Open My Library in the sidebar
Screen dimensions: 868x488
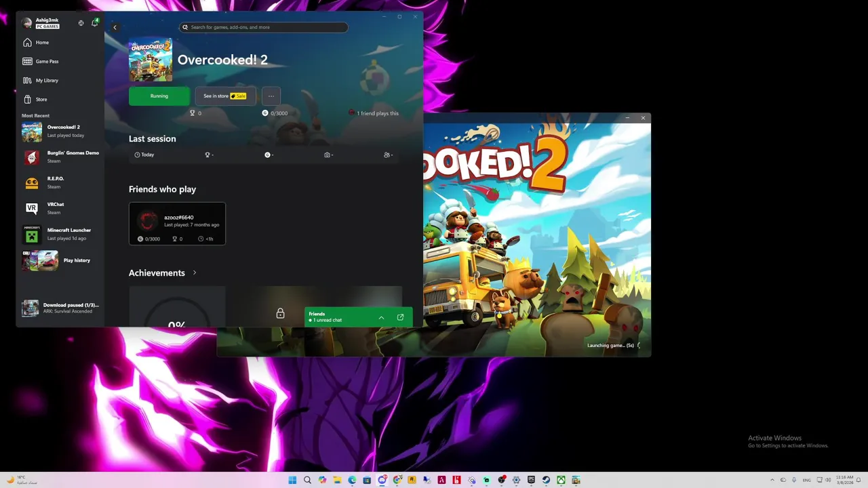pyautogui.click(x=60, y=80)
